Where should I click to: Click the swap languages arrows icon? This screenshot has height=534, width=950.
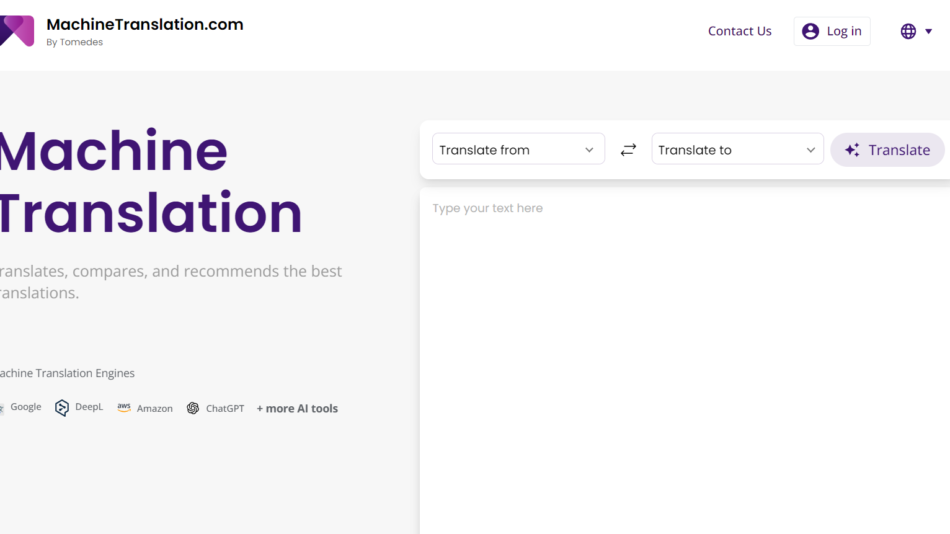point(628,150)
